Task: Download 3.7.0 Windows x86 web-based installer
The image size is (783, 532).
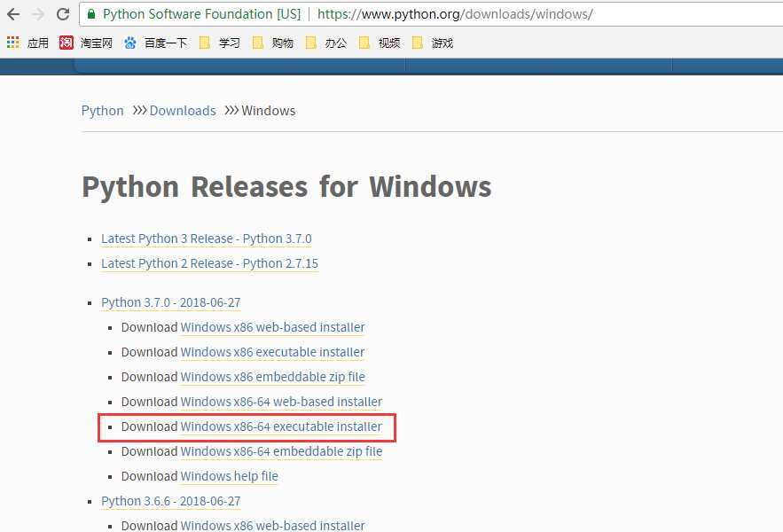Action: (272, 327)
